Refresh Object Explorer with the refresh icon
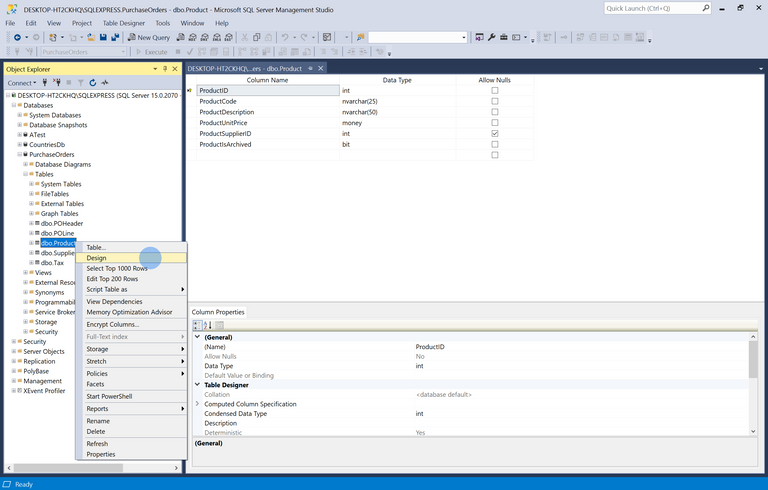 93,83
